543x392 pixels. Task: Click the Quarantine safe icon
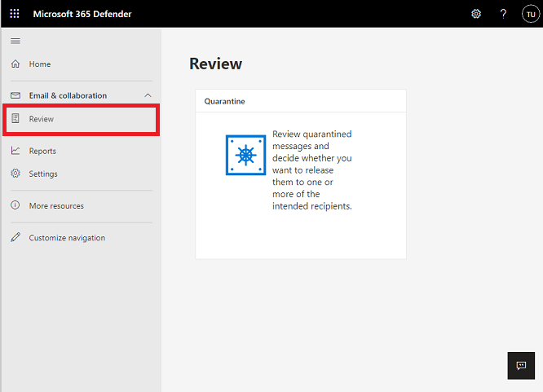click(x=246, y=155)
